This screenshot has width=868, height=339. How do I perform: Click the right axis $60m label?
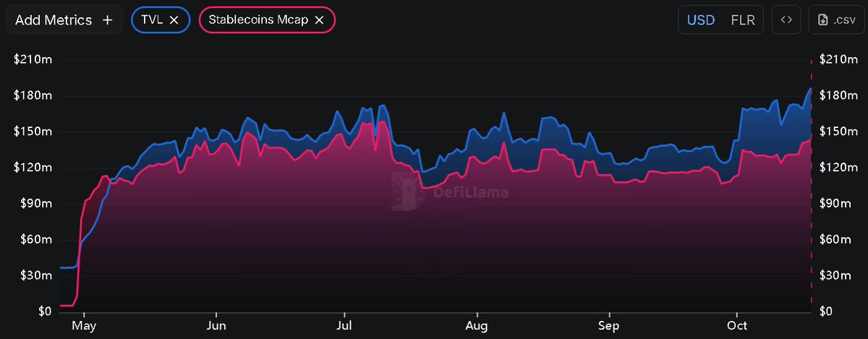pos(835,240)
